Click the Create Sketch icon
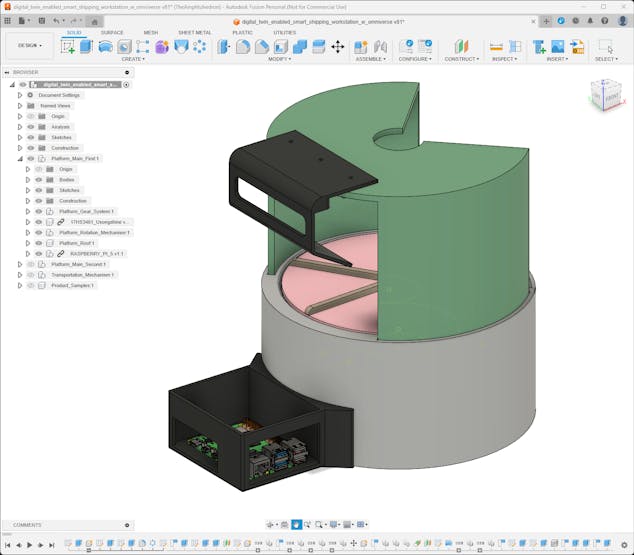 [x=68, y=47]
